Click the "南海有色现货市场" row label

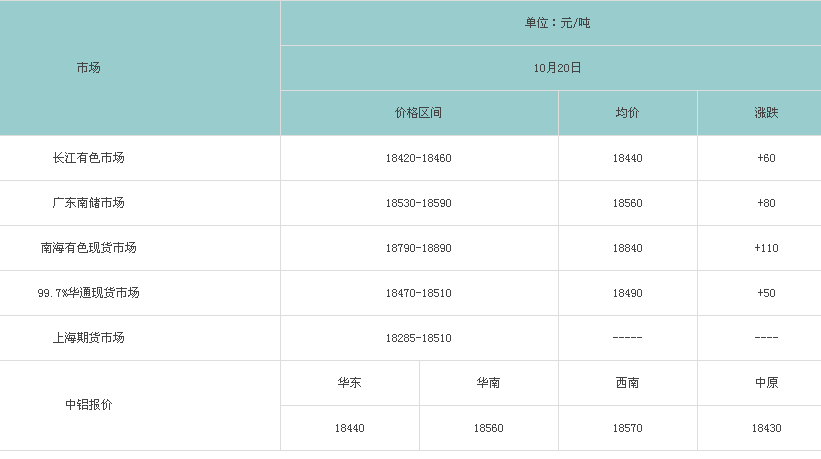click(x=89, y=248)
